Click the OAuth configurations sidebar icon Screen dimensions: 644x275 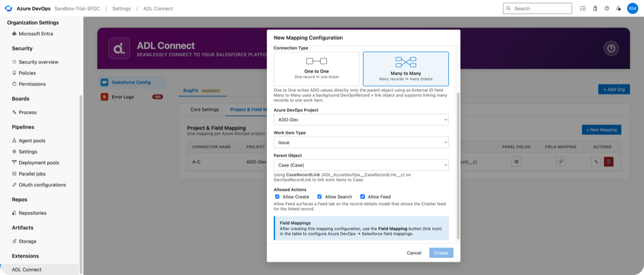14,185
